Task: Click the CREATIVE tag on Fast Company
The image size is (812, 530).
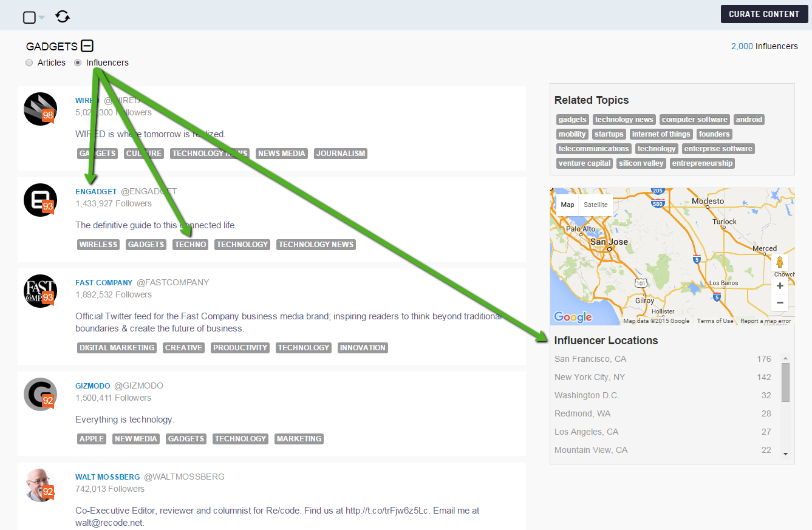Action: tap(183, 348)
